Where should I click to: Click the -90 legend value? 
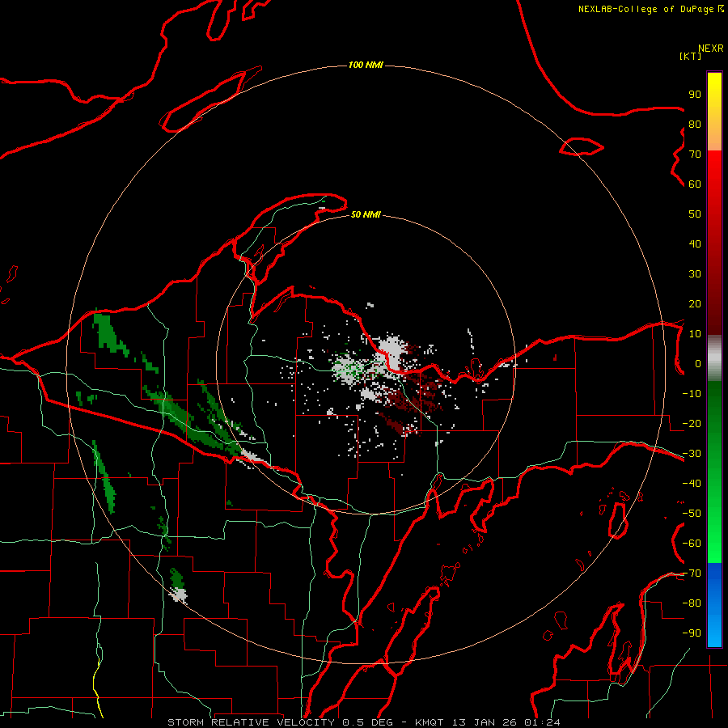pos(692,633)
